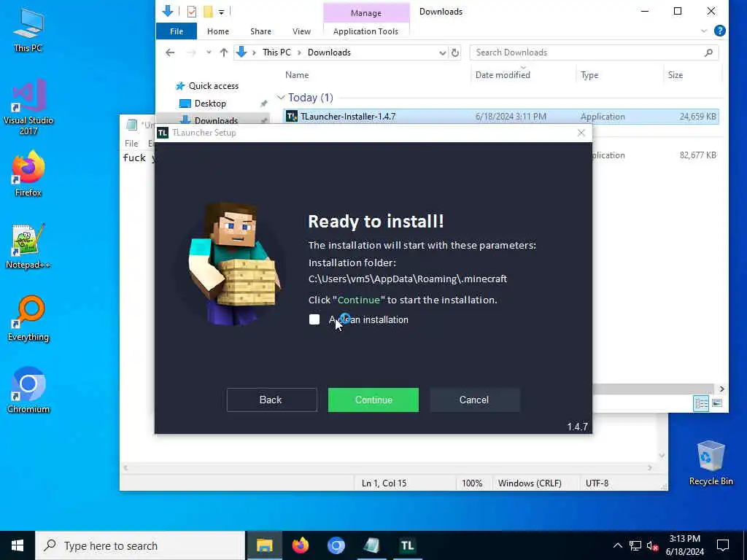Screen dimensions: 747x560
Task: Sort by the Name column header
Action: point(297,75)
